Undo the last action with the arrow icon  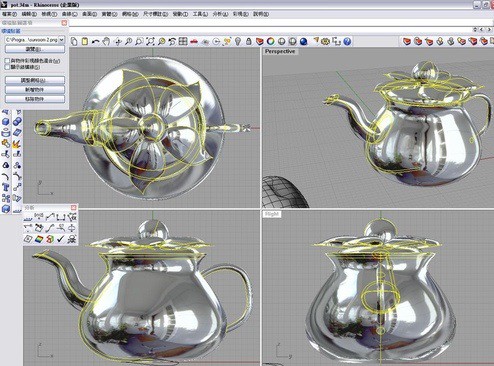[96, 41]
